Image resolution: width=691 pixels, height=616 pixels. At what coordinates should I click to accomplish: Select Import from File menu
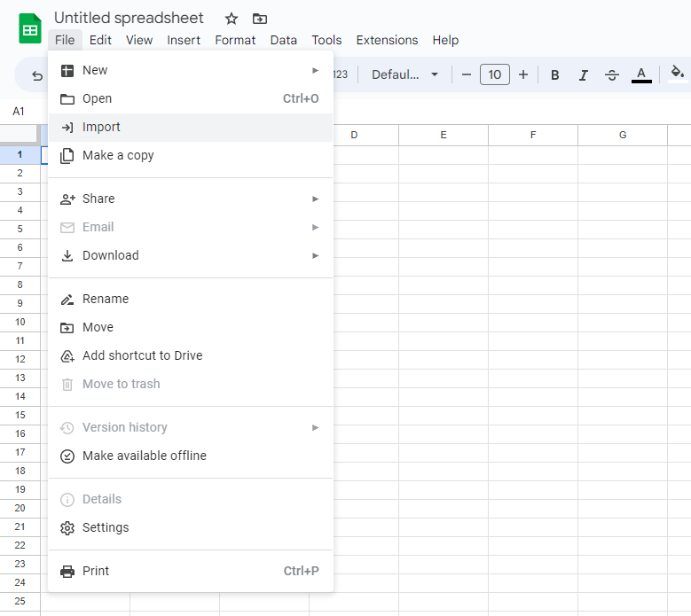(x=101, y=127)
